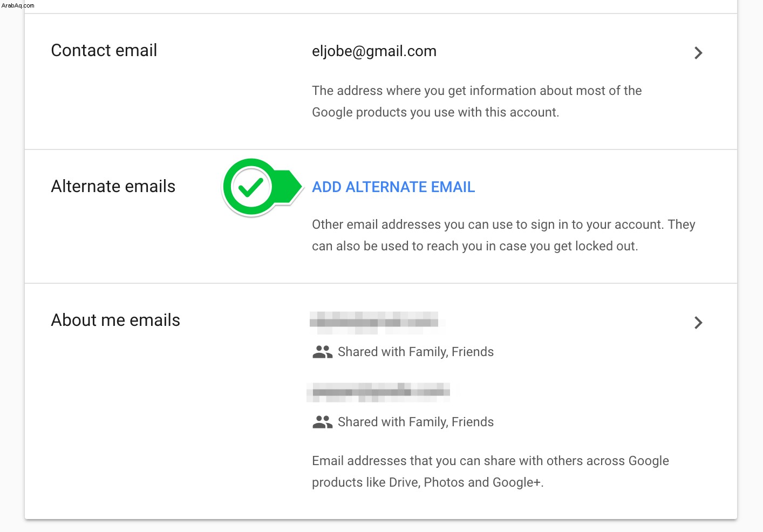Screen dimensions: 763x532
Task: Click first 'Shared with Family, Friends' label
Action: click(415, 352)
